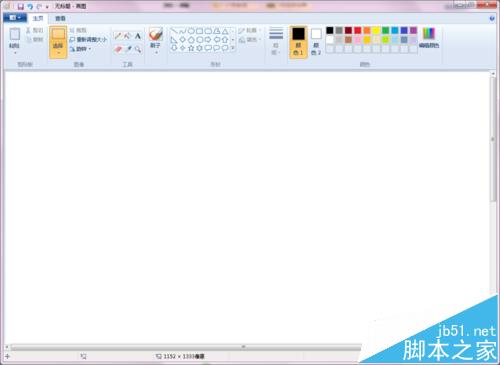Open Edit colors (编辑颜色) button
This screenshot has height=365, width=500.
tap(429, 38)
